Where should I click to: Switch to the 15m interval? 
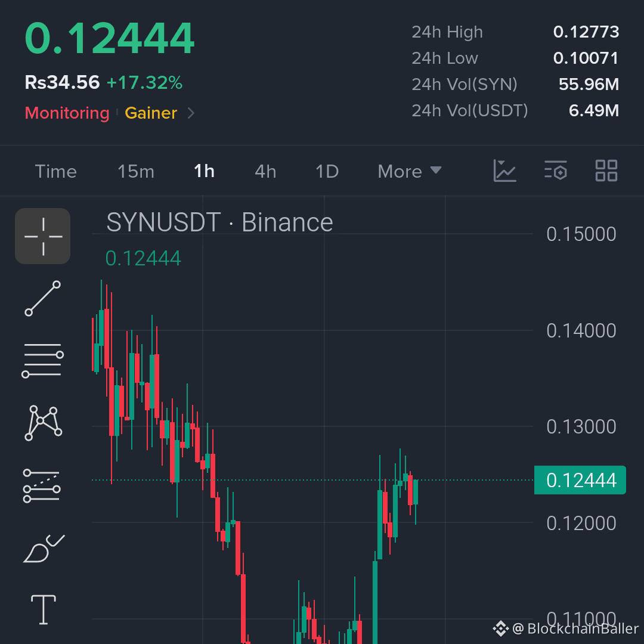[x=136, y=171]
